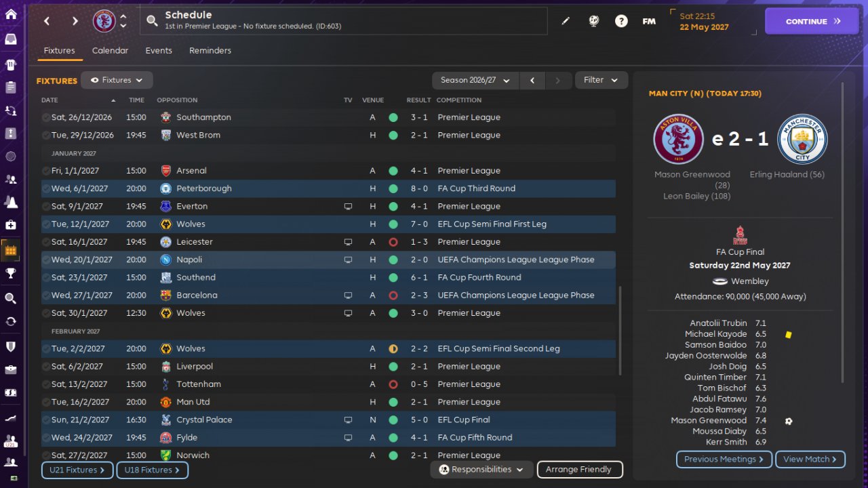Open the Fixtures view dropdown with eye icon

tap(117, 80)
